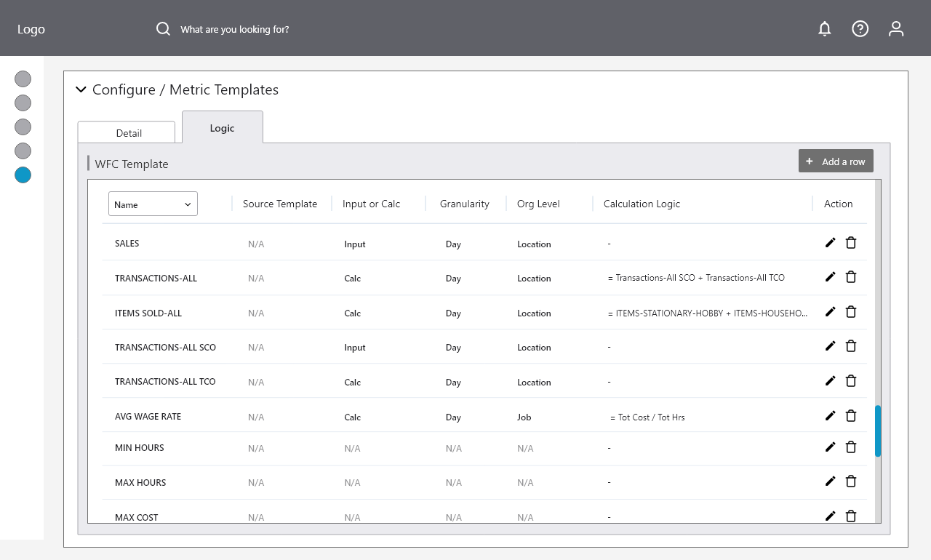Delete the MIN HOURS row

[x=851, y=447]
